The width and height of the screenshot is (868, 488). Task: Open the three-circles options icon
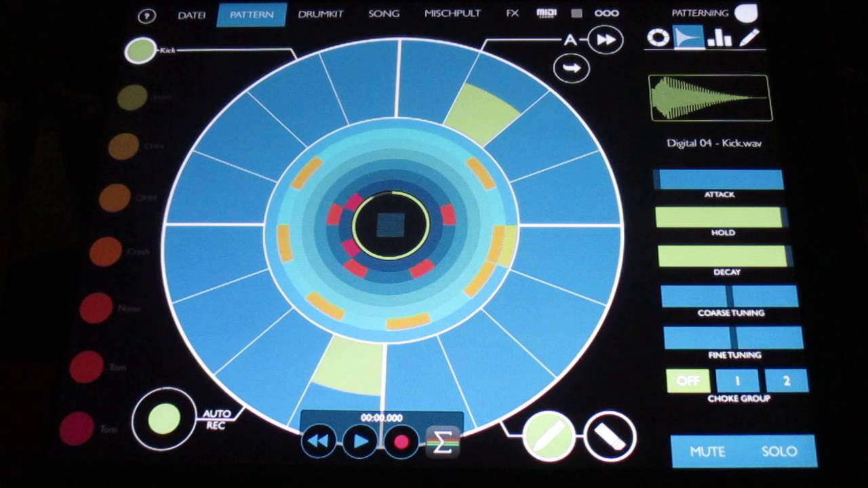click(607, 13)
